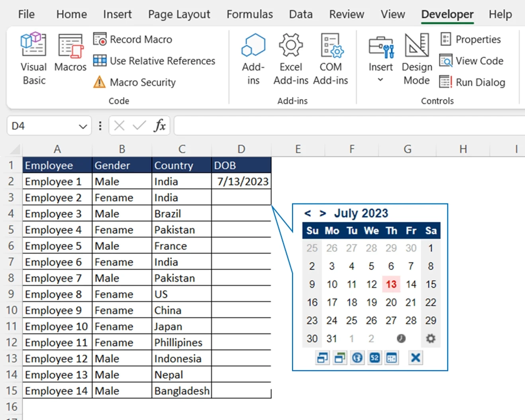525x420 pixels.
Task: Switch to the Home tab
Action: [72, 14]
